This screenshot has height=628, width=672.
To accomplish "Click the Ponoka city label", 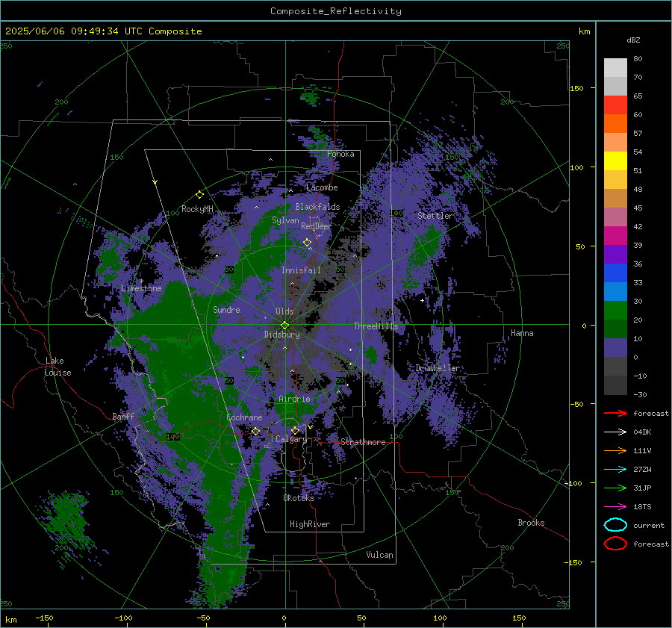I will pos(340,154).
